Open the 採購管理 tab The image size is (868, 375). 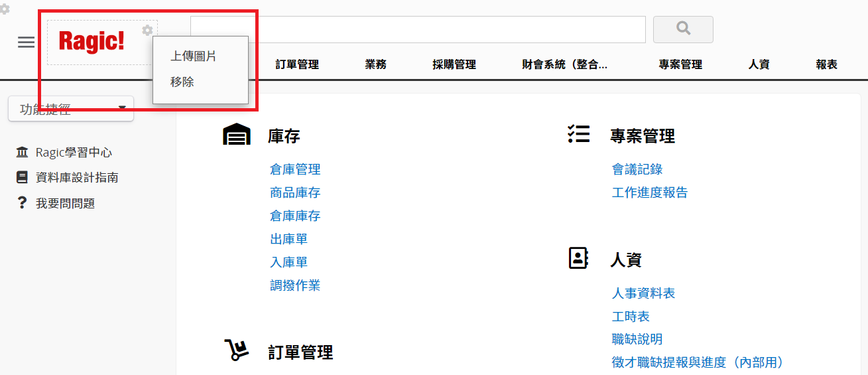454,64
